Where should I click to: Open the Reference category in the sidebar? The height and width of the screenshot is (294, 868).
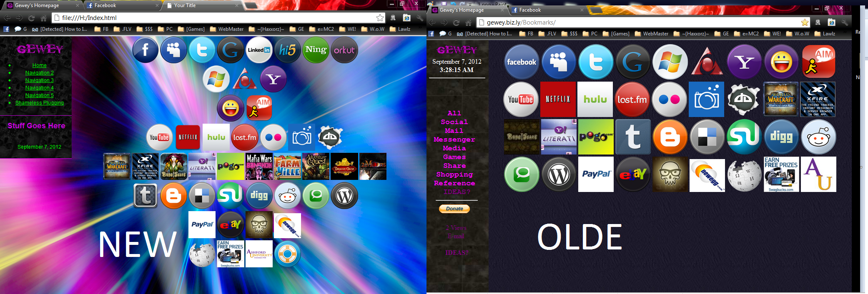tap(454, 183)
